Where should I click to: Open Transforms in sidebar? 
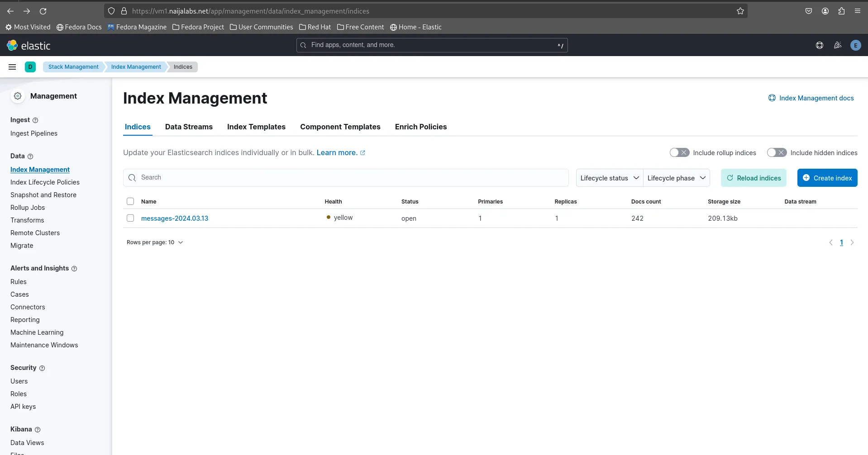click(27, 220)
